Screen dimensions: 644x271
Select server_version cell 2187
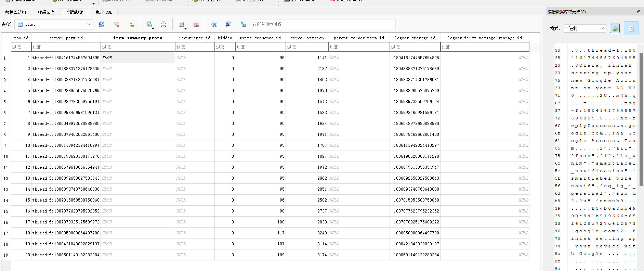point(307,69)
